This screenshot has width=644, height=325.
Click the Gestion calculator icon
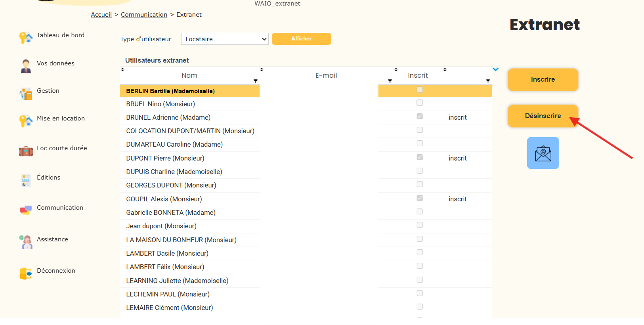[26, 94]
